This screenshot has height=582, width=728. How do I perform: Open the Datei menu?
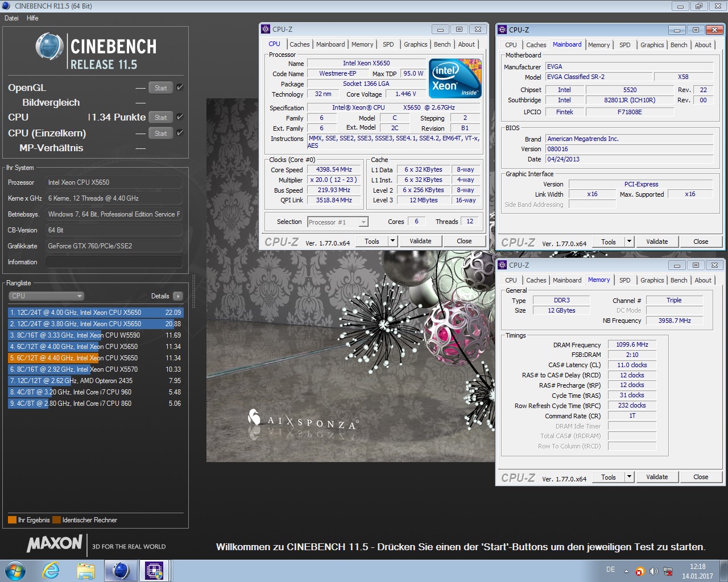click(11, 18)
